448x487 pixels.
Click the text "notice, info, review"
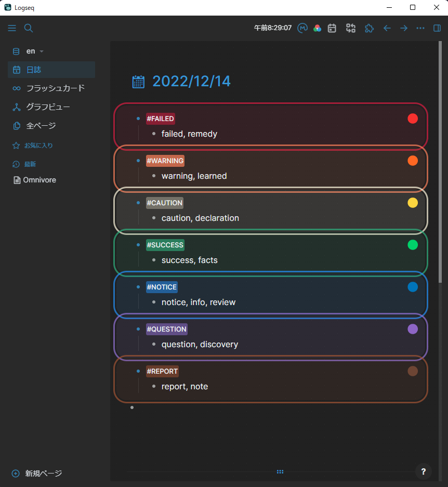(199, 302)
